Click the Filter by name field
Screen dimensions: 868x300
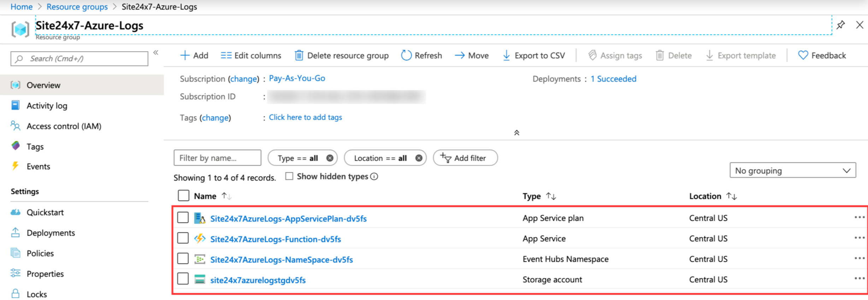[217, 158]
